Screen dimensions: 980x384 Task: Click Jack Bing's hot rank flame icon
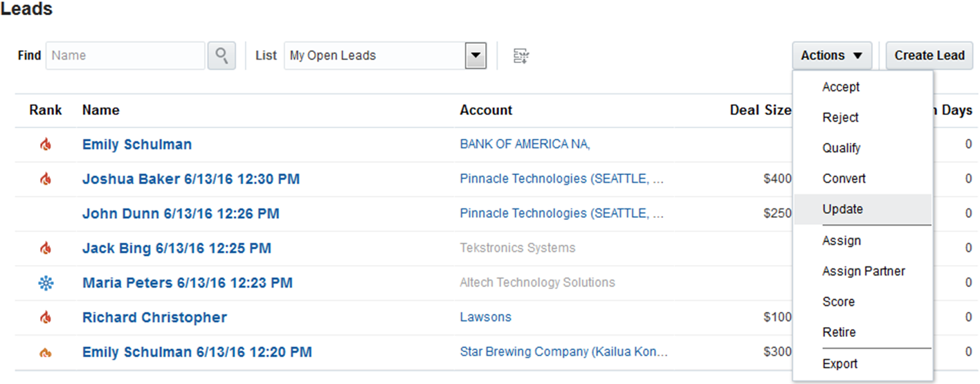[x=46, y=248]
